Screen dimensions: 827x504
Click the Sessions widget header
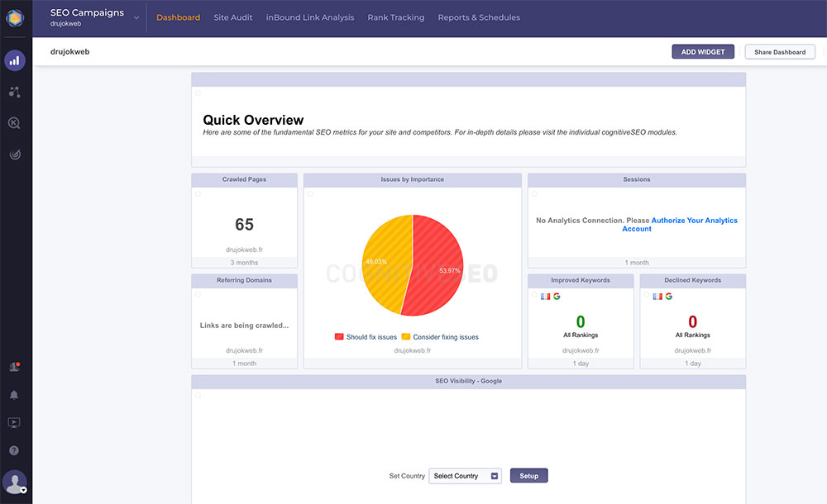coord(637,180)
